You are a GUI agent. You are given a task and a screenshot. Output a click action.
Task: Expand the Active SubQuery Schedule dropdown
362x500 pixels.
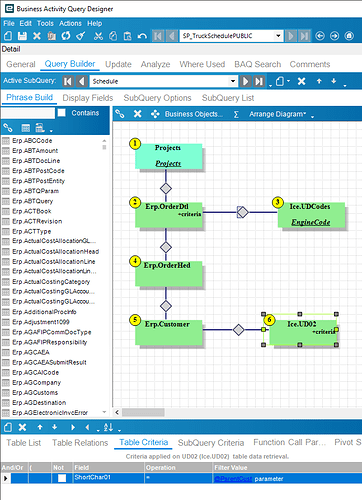coord(233,81)
